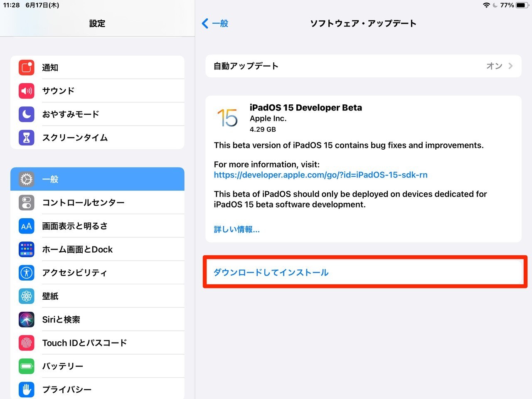Tap the Touch ID fingerprint icon
The height and width of the screenshot is (399, 532).
(x=27, y=343)
